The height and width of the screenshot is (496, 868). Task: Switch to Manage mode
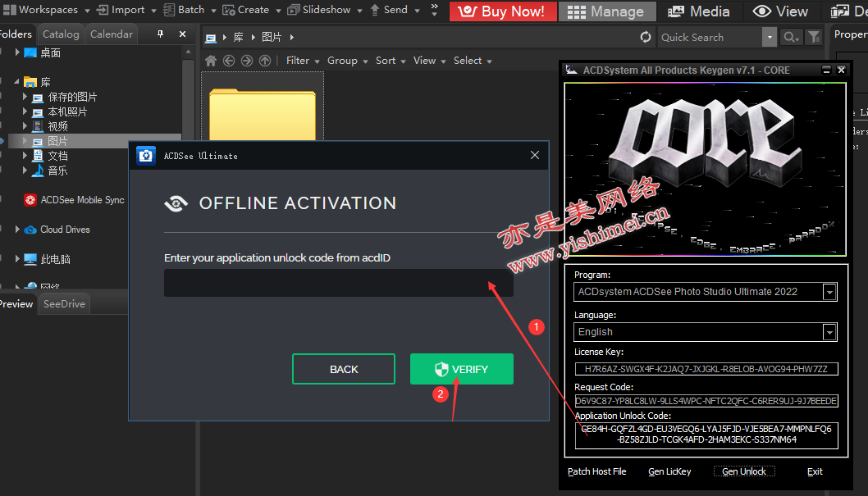pos(607,11)
